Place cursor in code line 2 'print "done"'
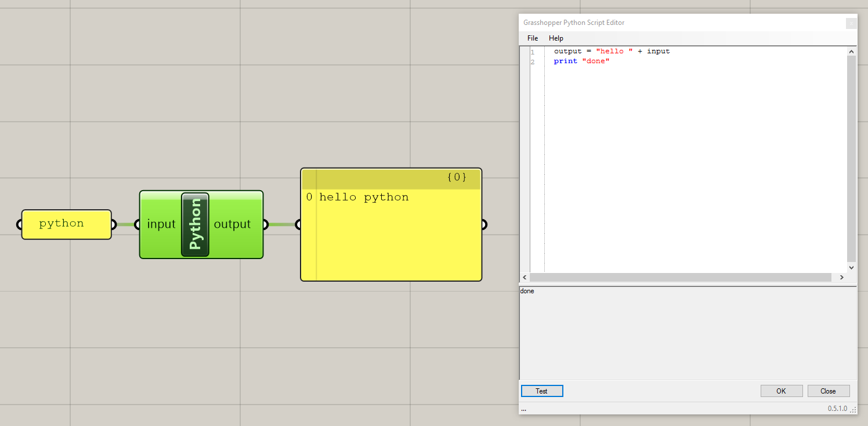The width and height of the screenshot is (868, 426). 581,61
